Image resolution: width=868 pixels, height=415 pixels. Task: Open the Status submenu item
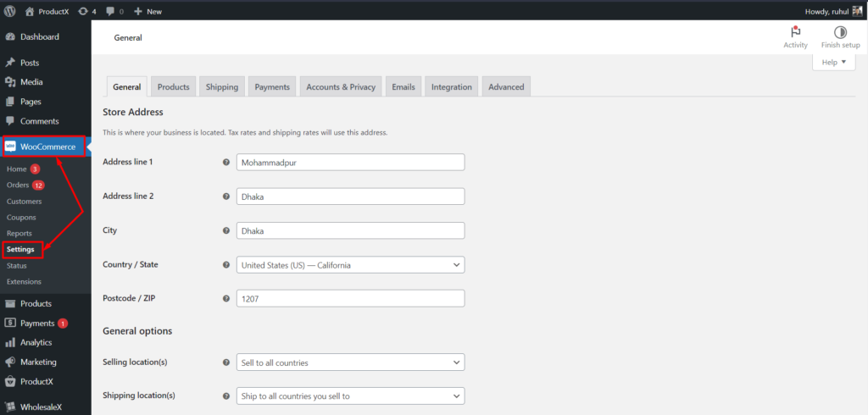point(17,266)
